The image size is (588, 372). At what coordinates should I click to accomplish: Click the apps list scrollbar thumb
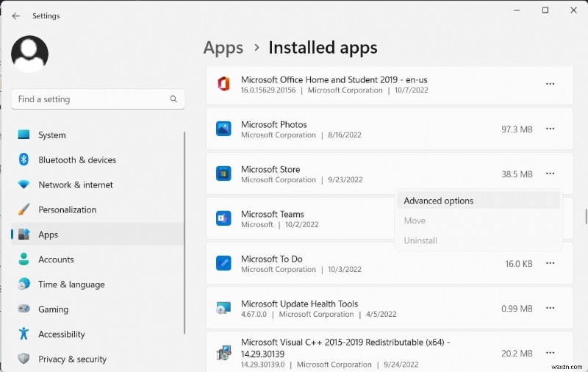tap(586, 216)
